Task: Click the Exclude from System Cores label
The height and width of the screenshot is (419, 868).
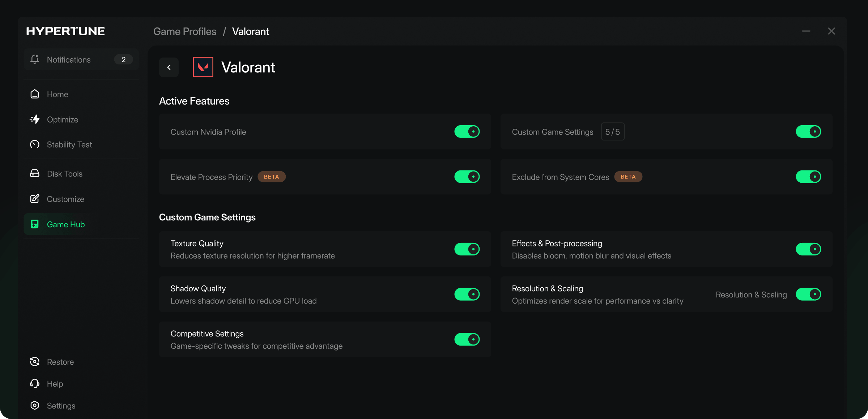Action: click(x=560, y=177)
